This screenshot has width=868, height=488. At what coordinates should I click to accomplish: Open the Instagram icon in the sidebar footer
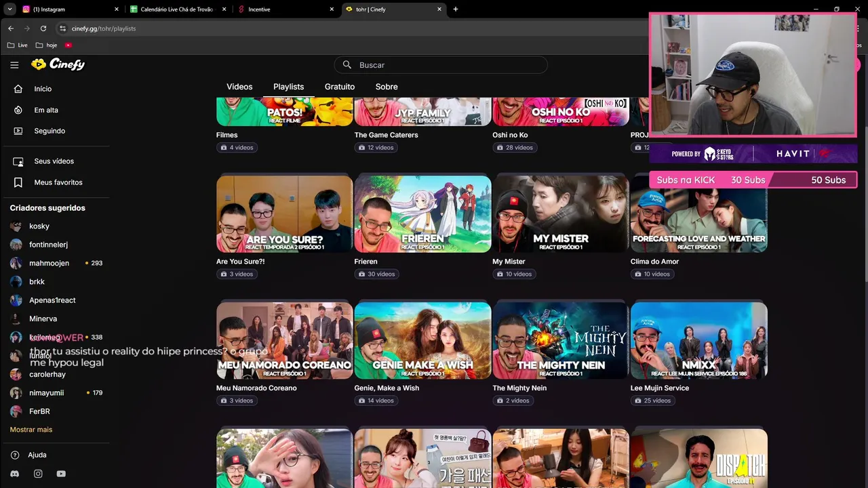pos(38,474)
